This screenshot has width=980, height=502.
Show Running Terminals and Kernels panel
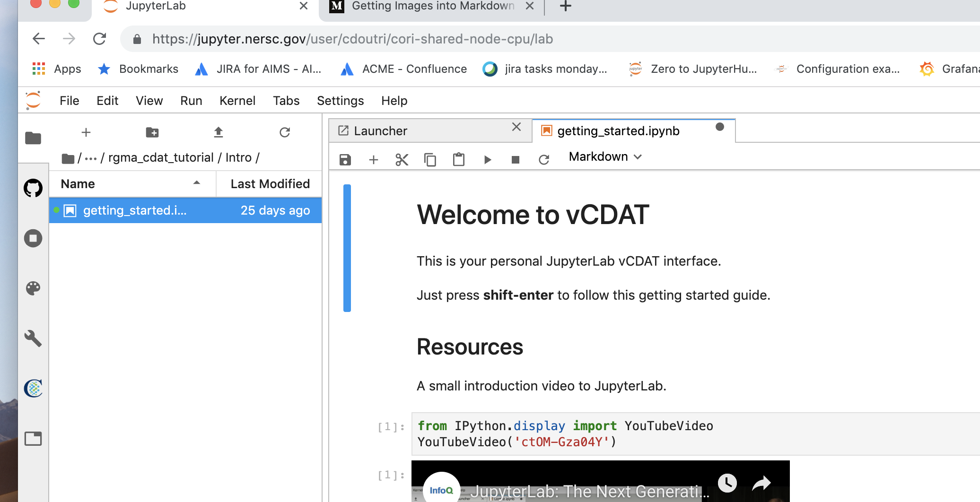[33, 238]
